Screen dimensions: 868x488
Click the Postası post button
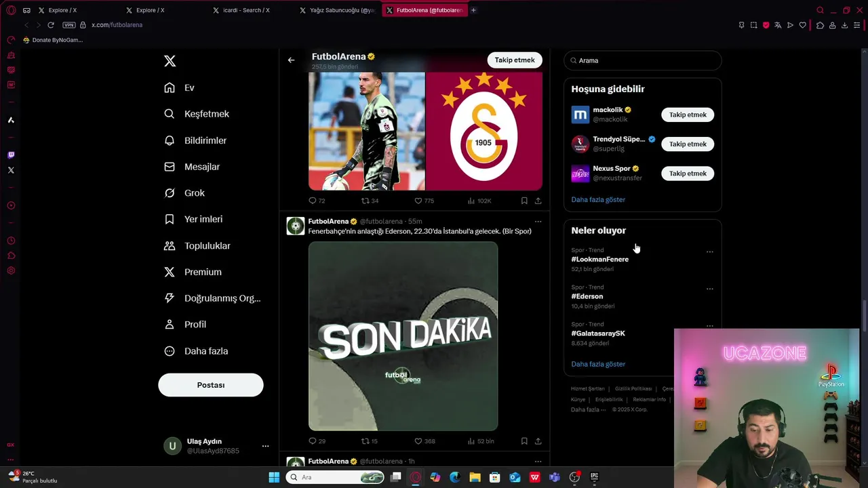click(211, 385)
